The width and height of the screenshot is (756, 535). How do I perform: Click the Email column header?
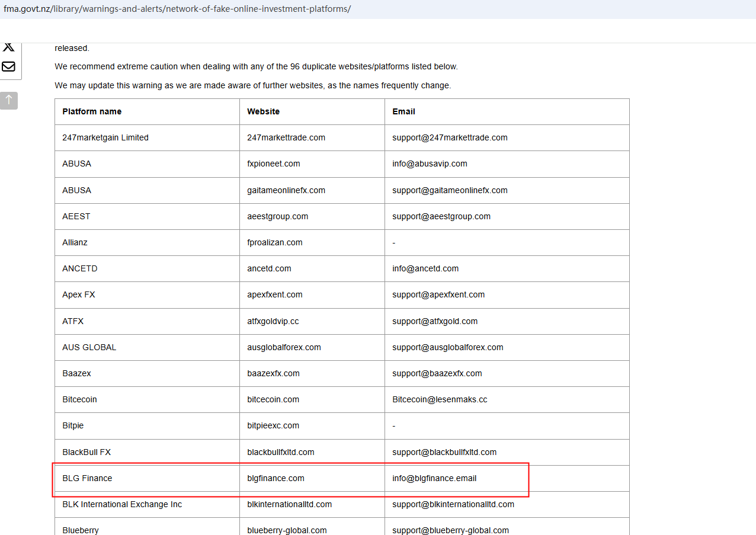403,111
